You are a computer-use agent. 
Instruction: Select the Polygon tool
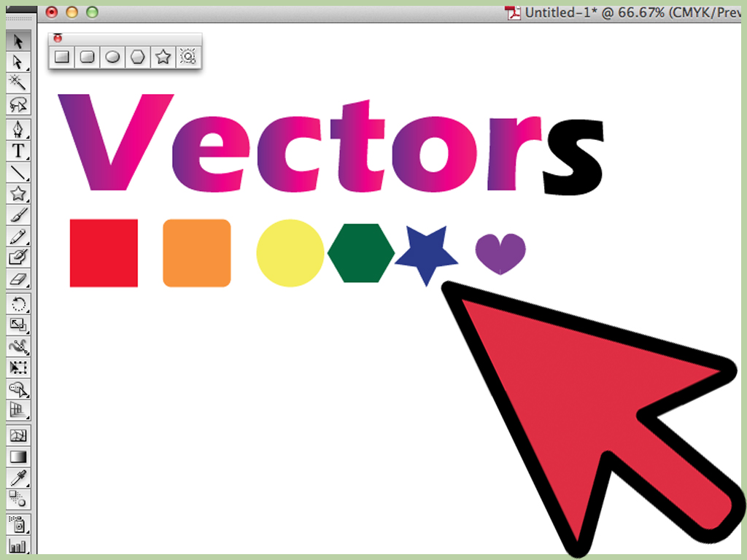138,56
